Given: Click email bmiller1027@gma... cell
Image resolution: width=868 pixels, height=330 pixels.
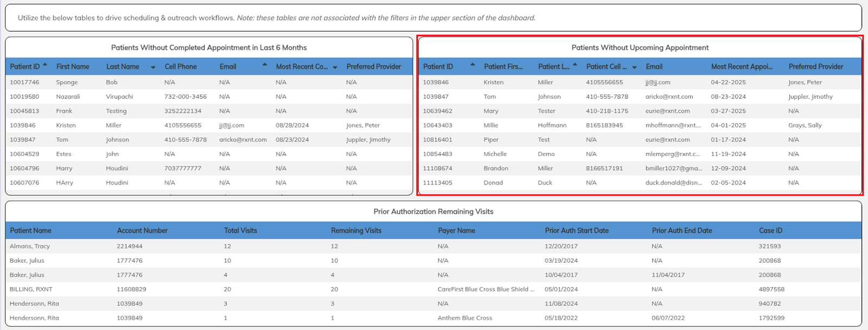Looking at the screenshot, I should [674, 169].
